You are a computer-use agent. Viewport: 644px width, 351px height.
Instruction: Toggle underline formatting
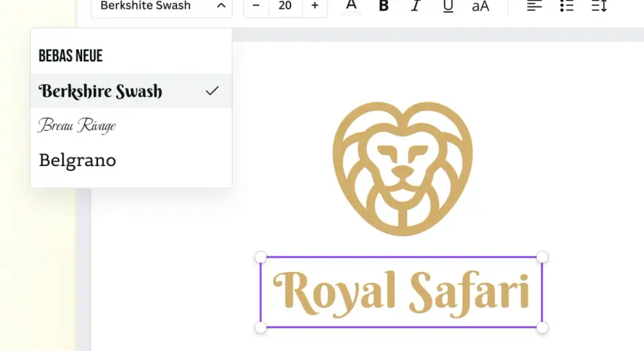(448, 6)
